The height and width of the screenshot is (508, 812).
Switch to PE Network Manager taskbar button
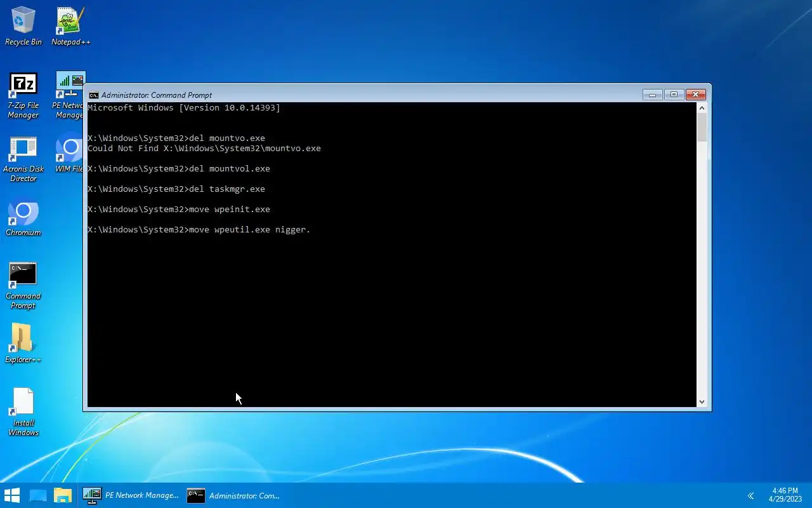tap(131, 495)
